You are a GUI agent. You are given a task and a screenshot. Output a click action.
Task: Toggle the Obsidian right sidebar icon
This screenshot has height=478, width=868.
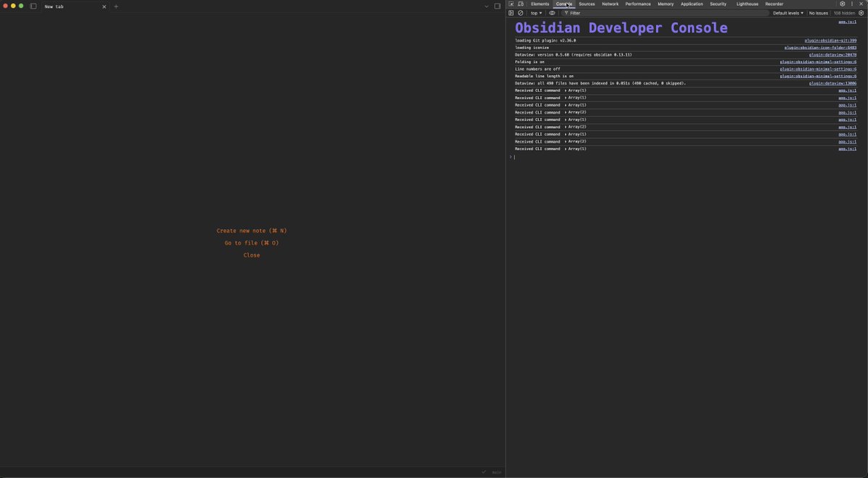[498, 7]
